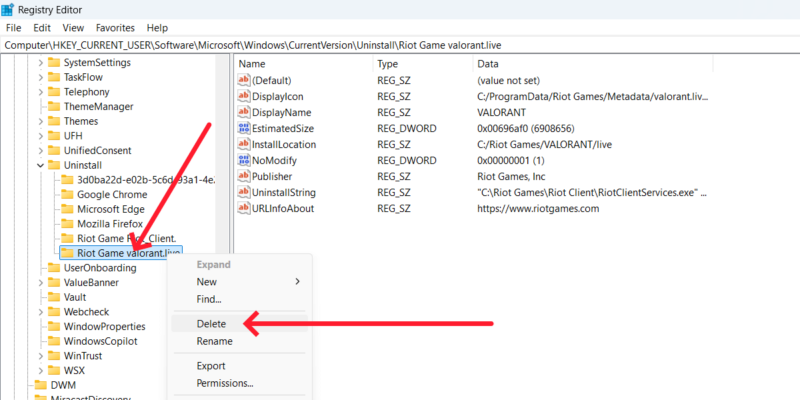Select the UnifiedConsent folder icon
The height and width of the screenshot is (400, 800).
[54, 151]
